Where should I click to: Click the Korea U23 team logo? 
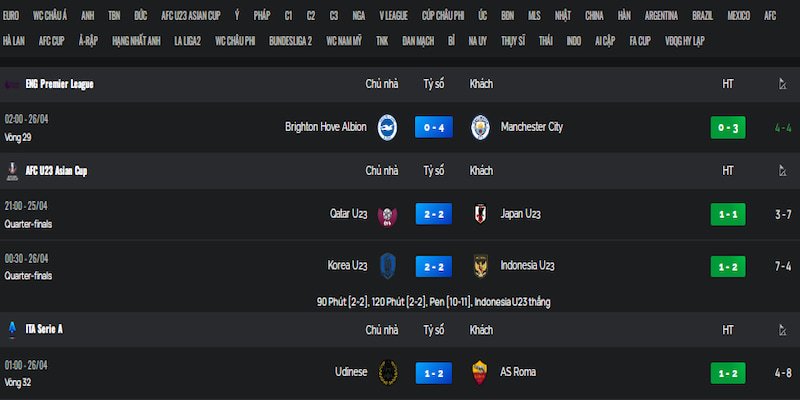click(387, 266)
